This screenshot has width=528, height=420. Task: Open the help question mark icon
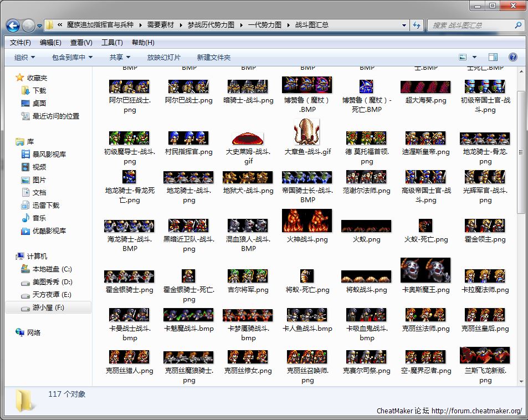[512, 58]
